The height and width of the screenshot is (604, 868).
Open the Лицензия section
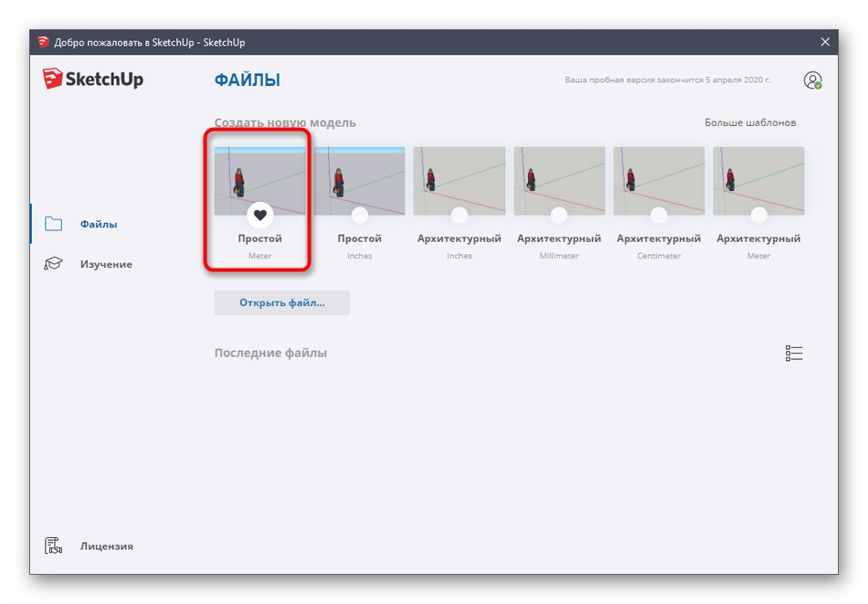[x=106, y=546]
